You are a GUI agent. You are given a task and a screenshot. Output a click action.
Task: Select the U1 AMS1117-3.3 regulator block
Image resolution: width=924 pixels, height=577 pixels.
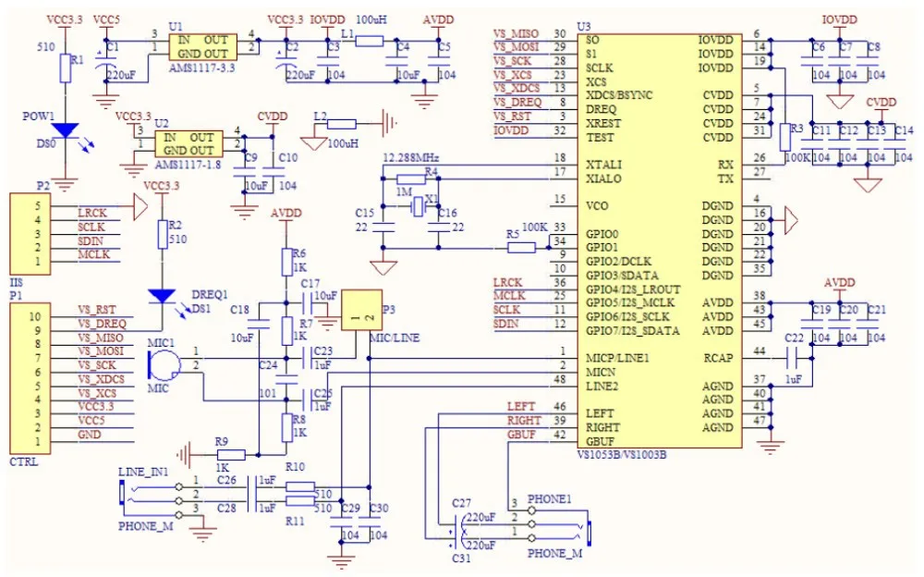(202, 46)
